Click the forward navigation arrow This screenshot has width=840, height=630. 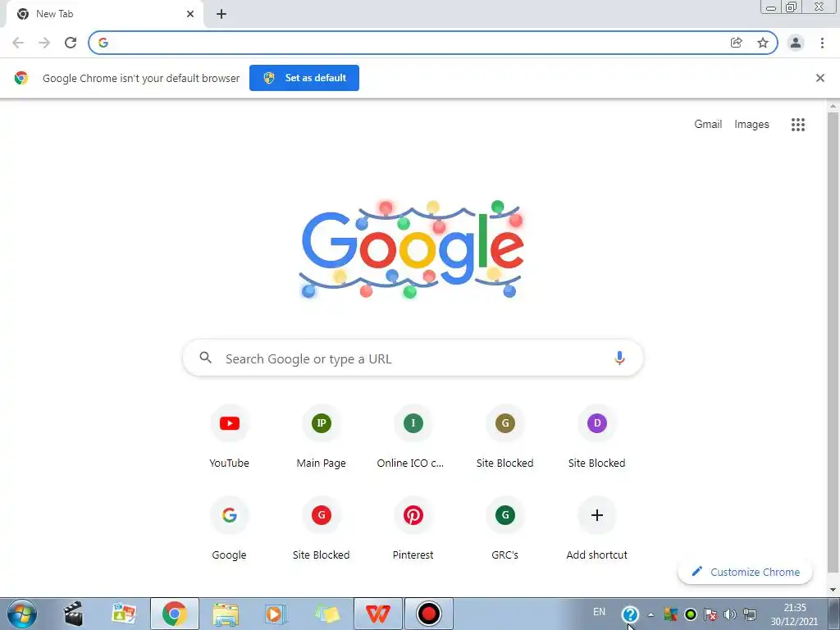[44, 43]
